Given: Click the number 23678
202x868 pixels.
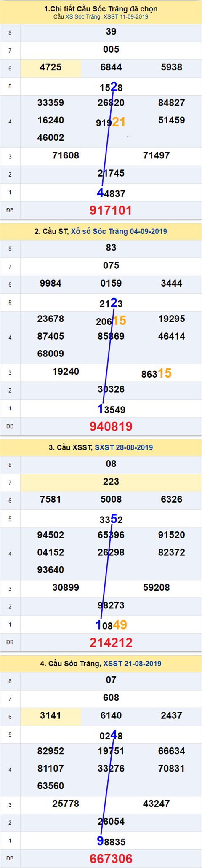Looking at the screenshot, I should (x=50, y=319).
